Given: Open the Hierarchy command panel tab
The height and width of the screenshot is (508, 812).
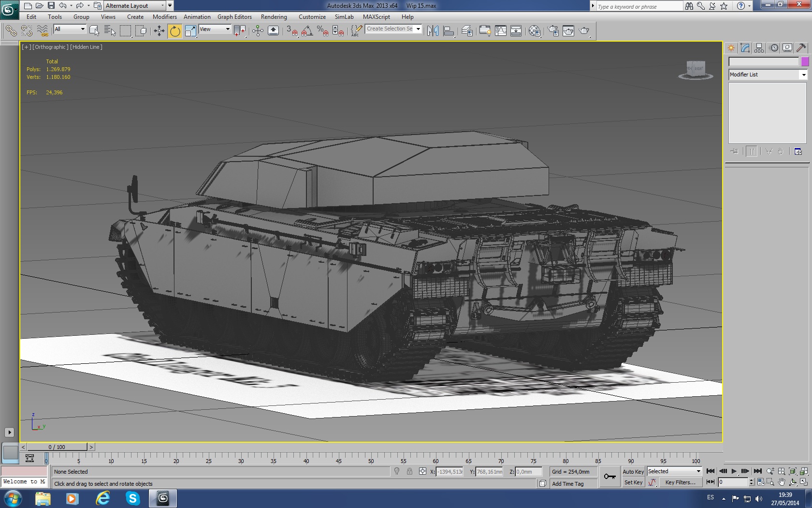Looking at the screenshot, I should 759,47.
